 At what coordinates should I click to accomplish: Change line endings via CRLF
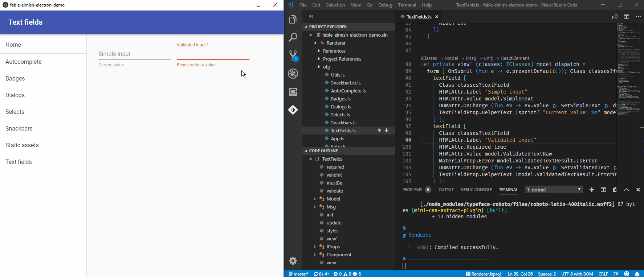tap(603, 274)
